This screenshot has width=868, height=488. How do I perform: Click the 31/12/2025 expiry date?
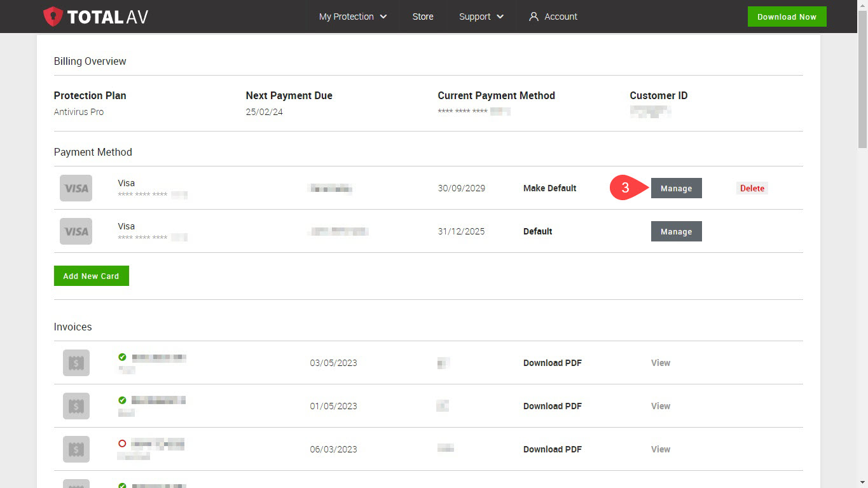point(461,231)
